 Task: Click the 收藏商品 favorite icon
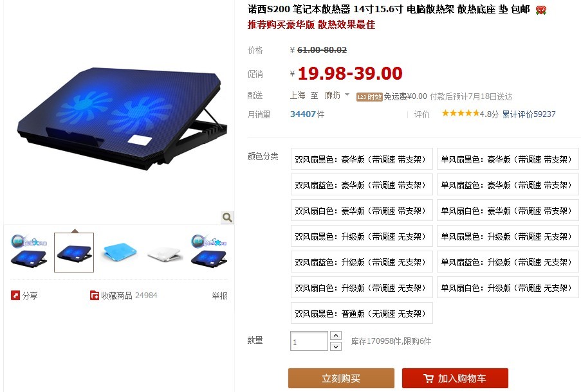point(95,296)
